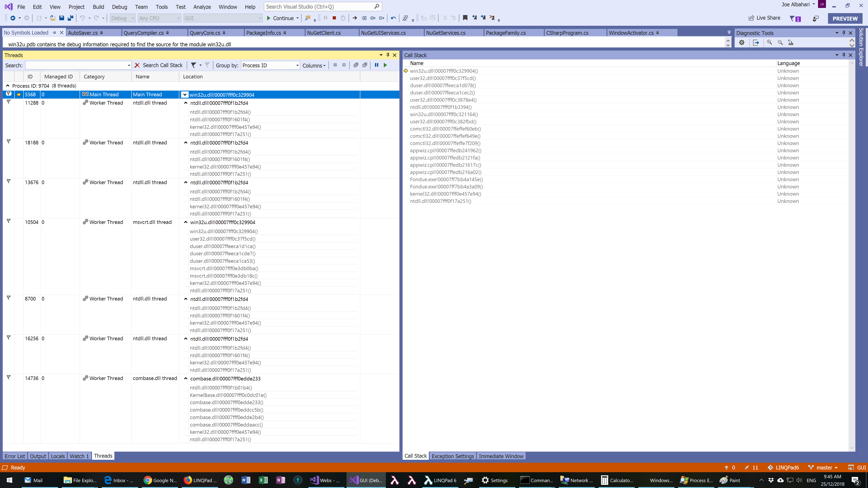Expand all call stacks in Threads toolbar

335,65
